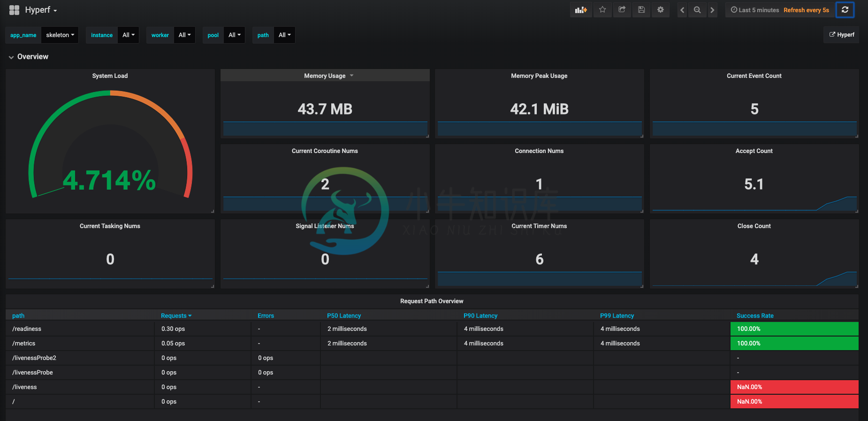Collapse the Overview row
This screenshot has width=868, height=421.
(x=28, y=57)
